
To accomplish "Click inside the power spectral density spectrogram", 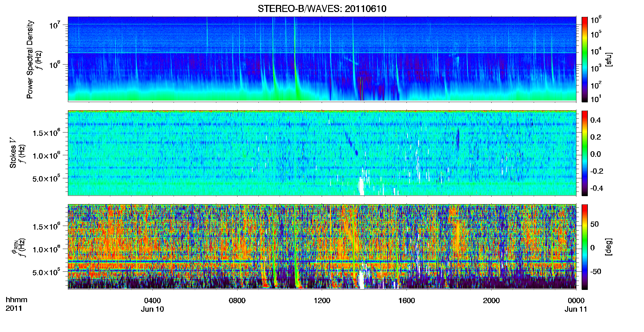I will pos(322,59).
